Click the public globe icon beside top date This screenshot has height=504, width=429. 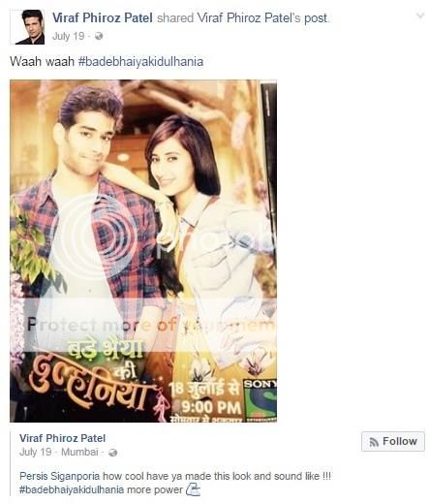(99, 36)
